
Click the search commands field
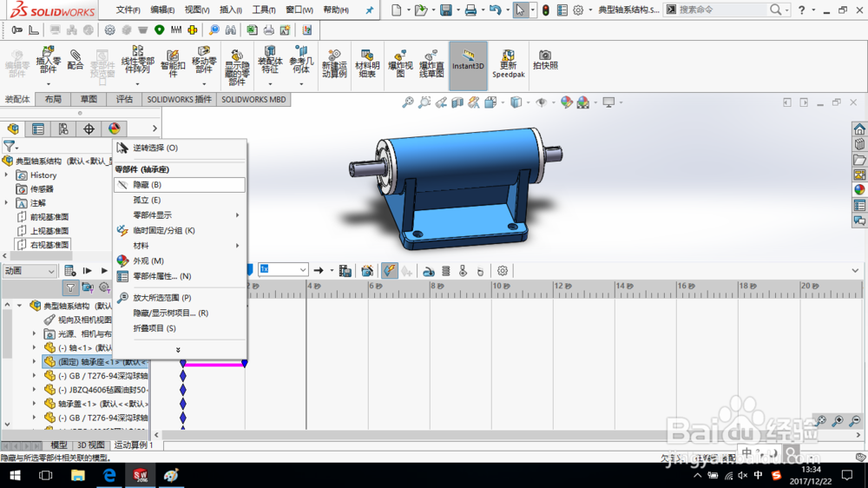pyautogui.click(x=722, y=10)
